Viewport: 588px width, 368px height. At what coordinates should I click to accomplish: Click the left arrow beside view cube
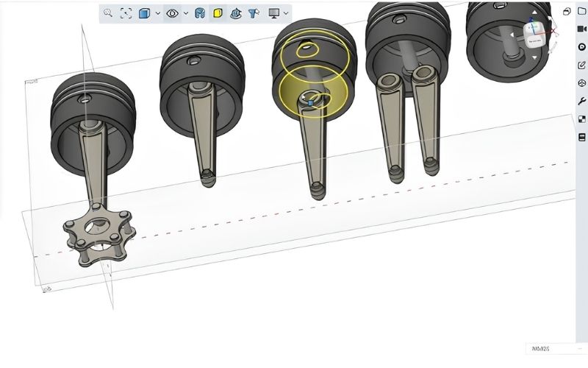tap(512, 35)
